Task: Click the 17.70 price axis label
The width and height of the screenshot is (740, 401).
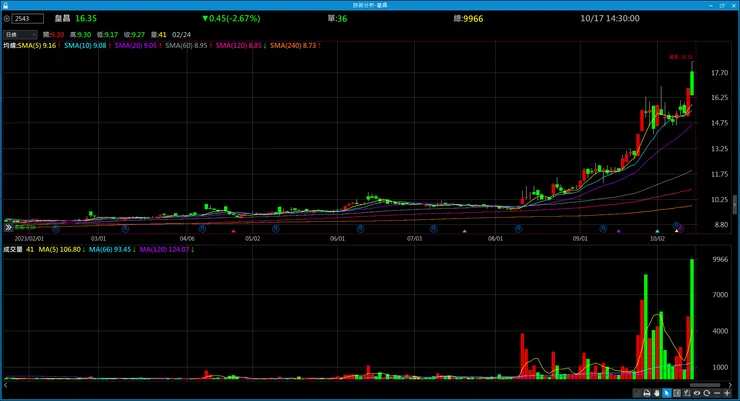Action: [x=719, y=73]
